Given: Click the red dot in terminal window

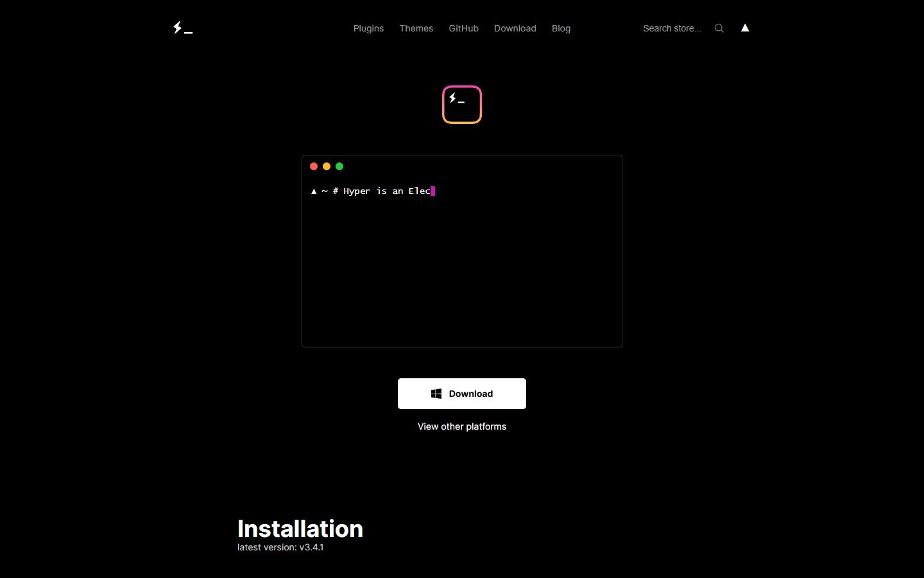Looking at the screenshot, I should [x=314, y=166].
